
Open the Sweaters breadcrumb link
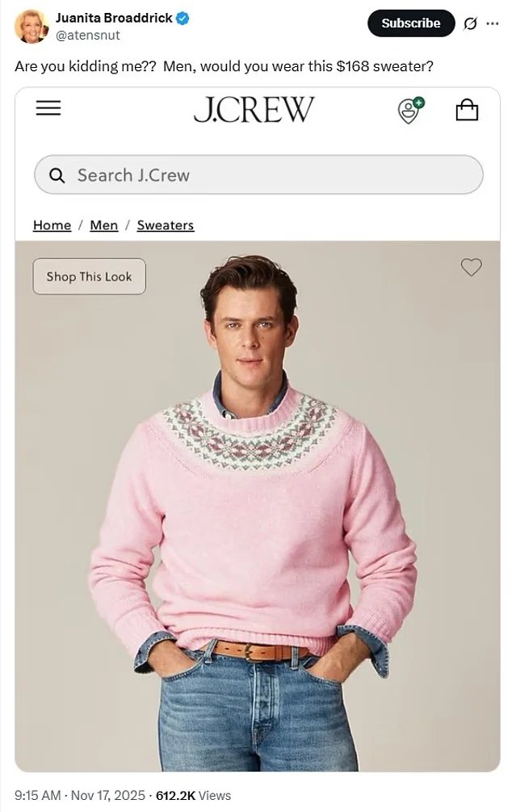[166, 225]
